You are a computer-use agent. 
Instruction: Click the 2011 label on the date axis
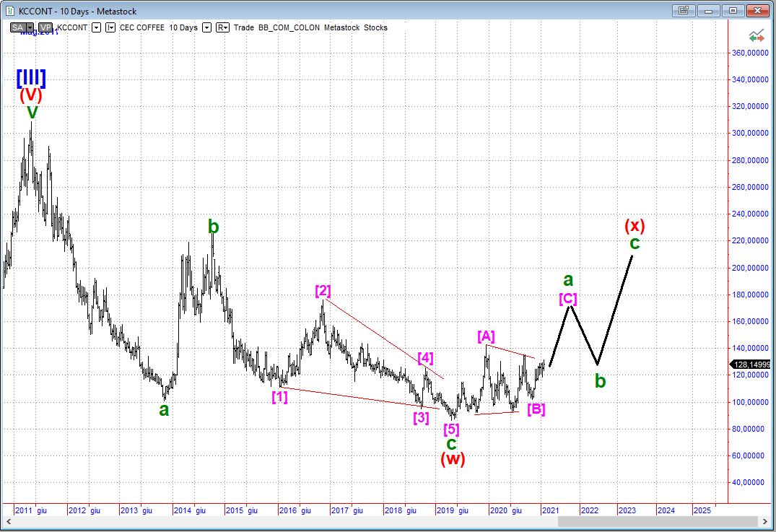click(x=24, y=511)
